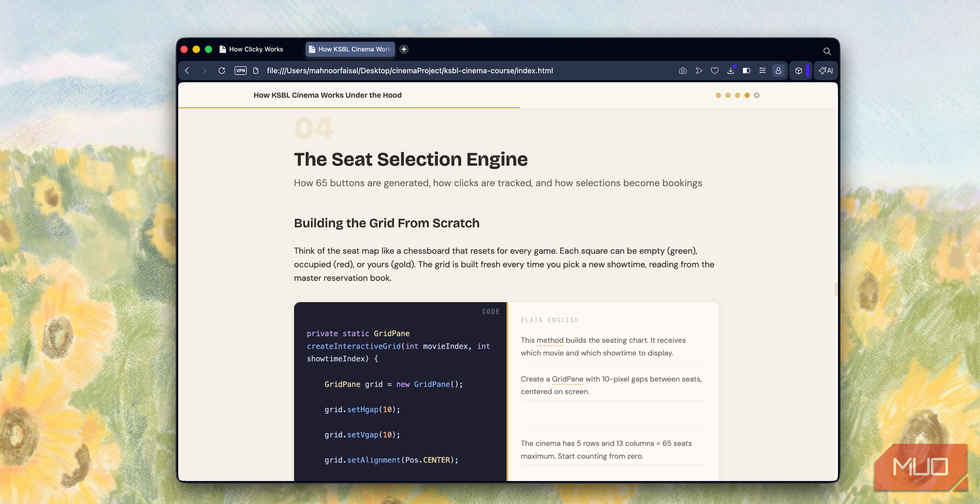Click the 'createInteractiveGrid' code line
Screen dimensions: 980x504
click(398, 346)
